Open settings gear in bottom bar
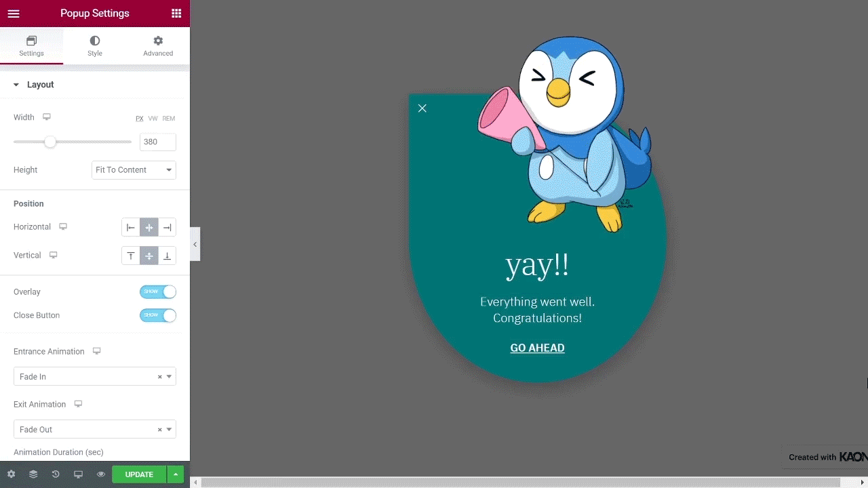This screenshot has width=868, height=488. (11, 474)
